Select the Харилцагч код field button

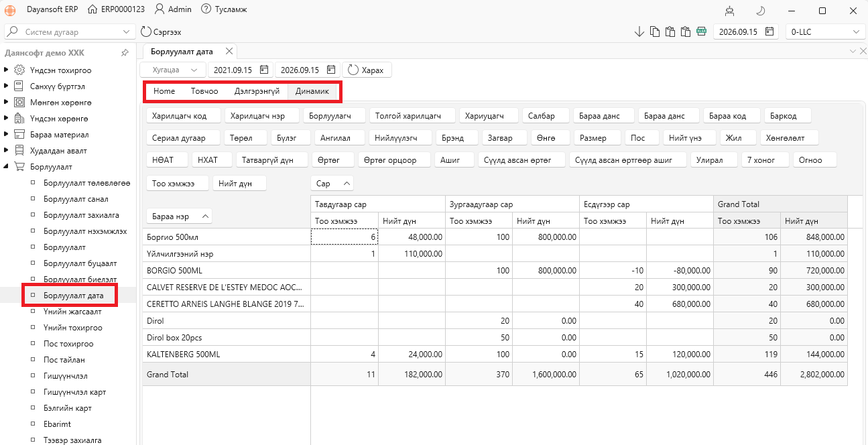pyautogui.click(x=184, y=116)
